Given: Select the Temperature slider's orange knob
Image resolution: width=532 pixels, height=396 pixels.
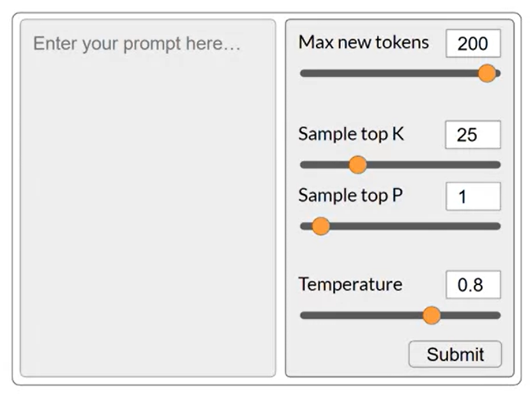Looking at the screenshot, I should point(432,315).
